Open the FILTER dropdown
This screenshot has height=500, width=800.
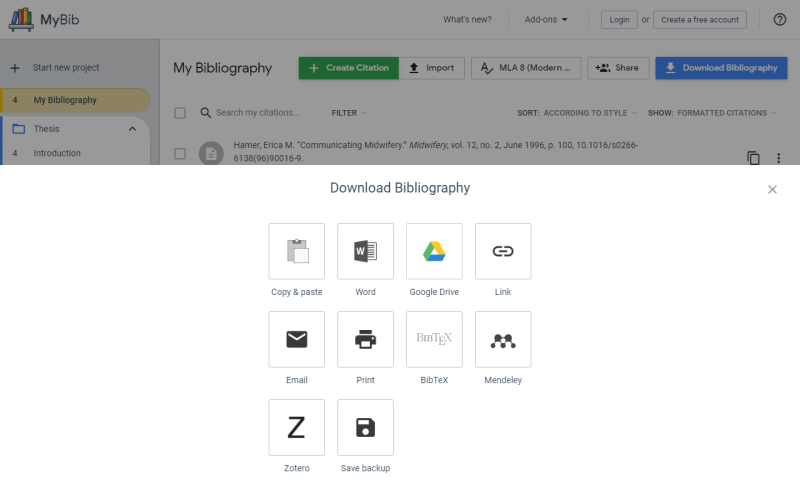[x=349, y=113]
